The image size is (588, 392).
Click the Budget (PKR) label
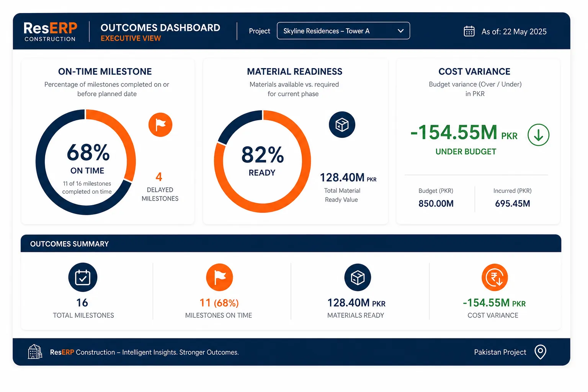point(436,191)
